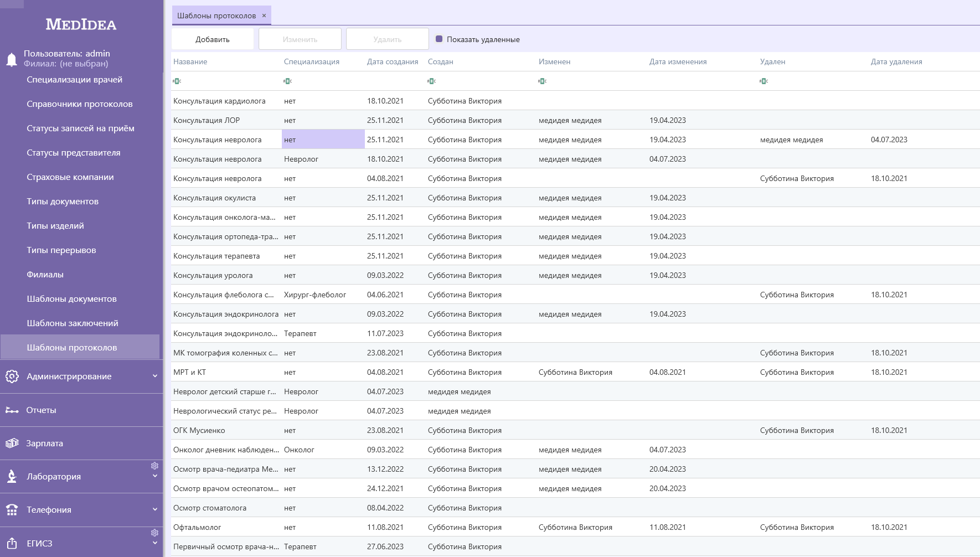980x557 pixels.
Task: Open Статусы представителя menu item
Action: click(74, 153)
